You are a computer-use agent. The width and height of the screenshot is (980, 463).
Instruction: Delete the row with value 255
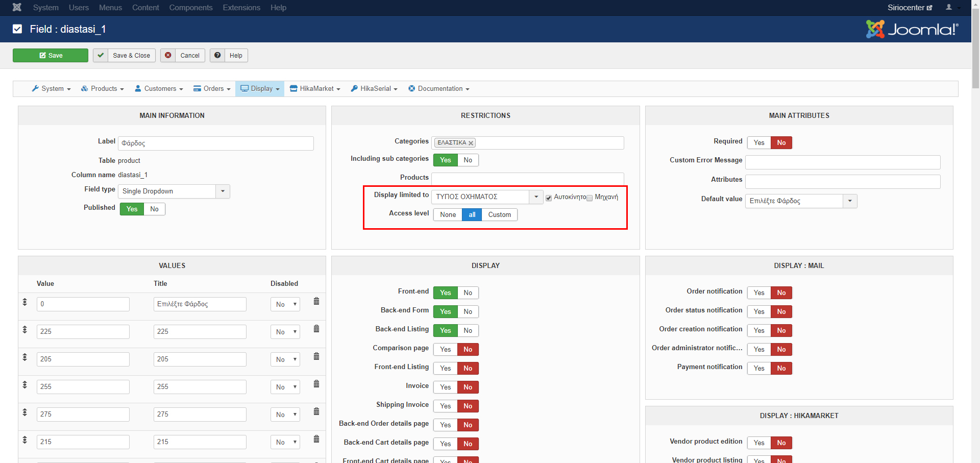pyautogui.click(x=316, y=384)
